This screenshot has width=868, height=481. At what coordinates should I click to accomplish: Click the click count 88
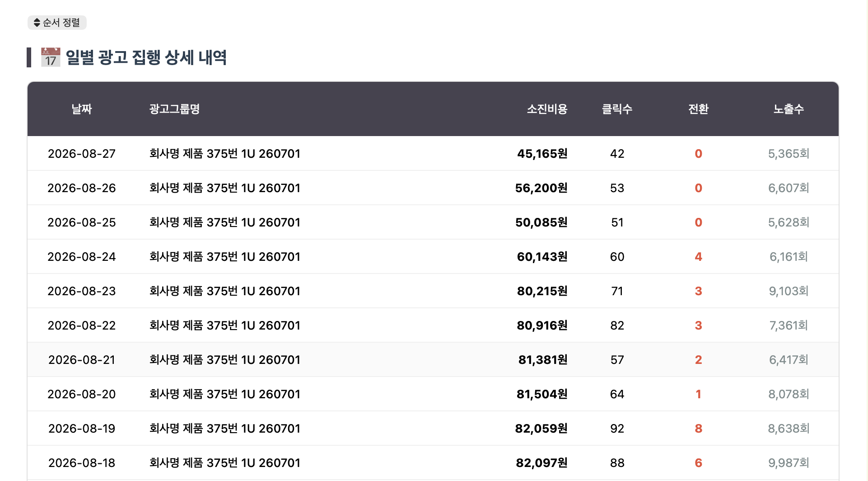point(617,463)
